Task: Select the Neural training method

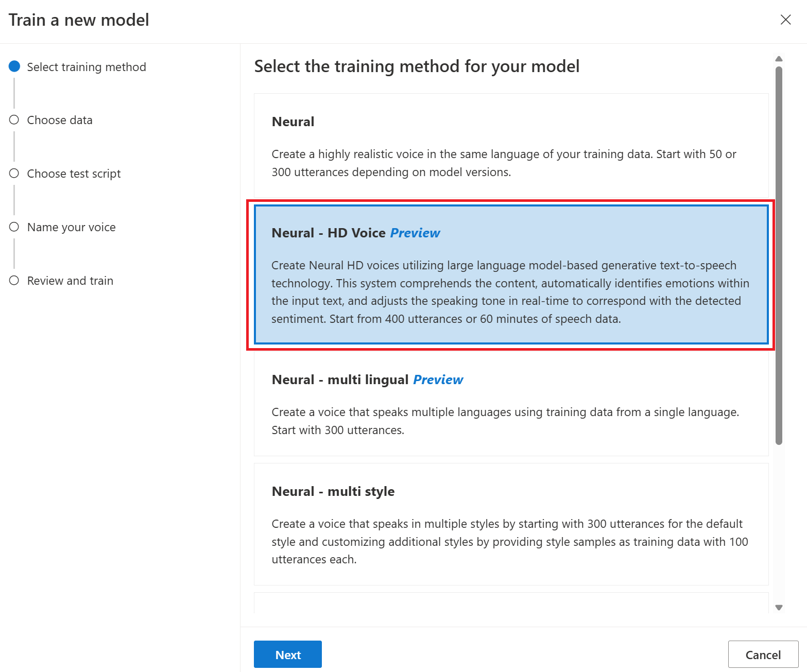Action: pos(511,146)
